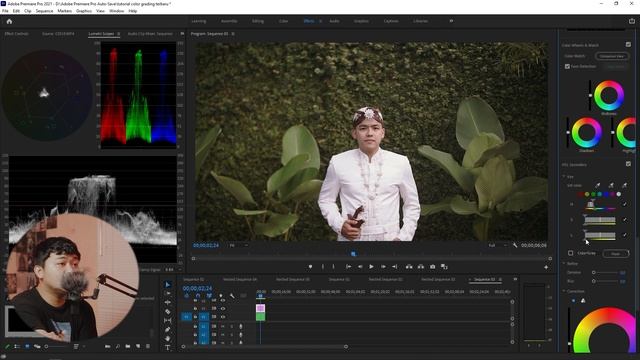Open timeline panel overflow menu

(x=515, y=280)
